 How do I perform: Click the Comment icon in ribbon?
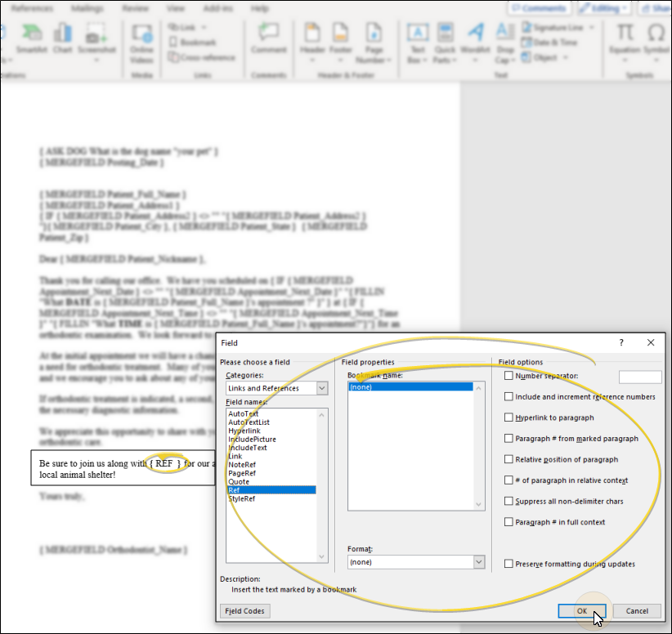coord(268,34)
